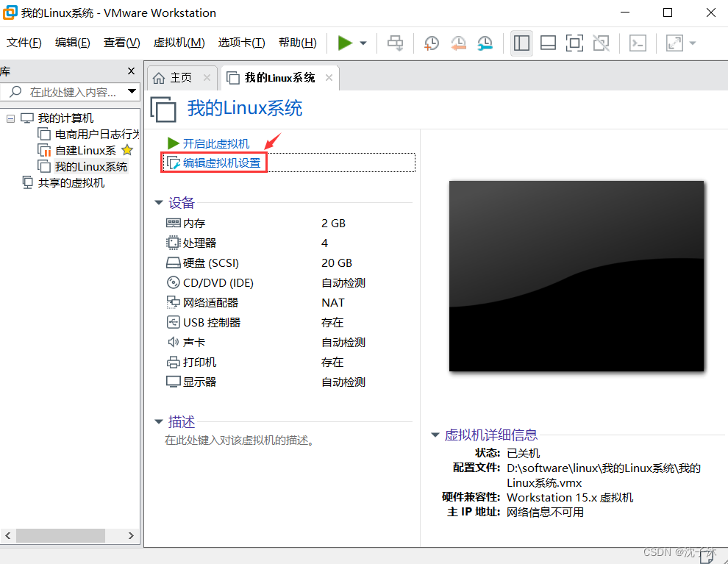Select the 自建Linux系 virtual machine
The height and width of the screenshot is (564, 728).
click(85, 151)
